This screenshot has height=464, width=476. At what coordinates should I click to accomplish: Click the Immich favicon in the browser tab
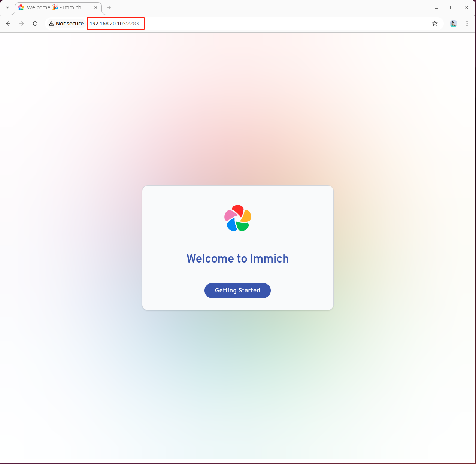coord(21,7)
